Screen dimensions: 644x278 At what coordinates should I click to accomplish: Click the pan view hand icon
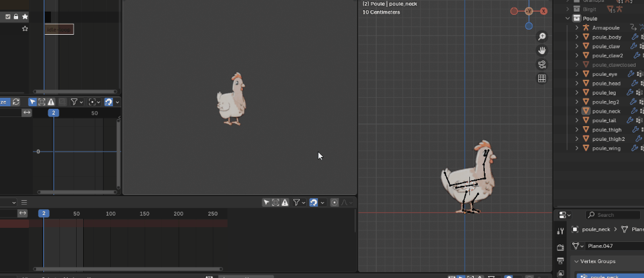(542, 51)
